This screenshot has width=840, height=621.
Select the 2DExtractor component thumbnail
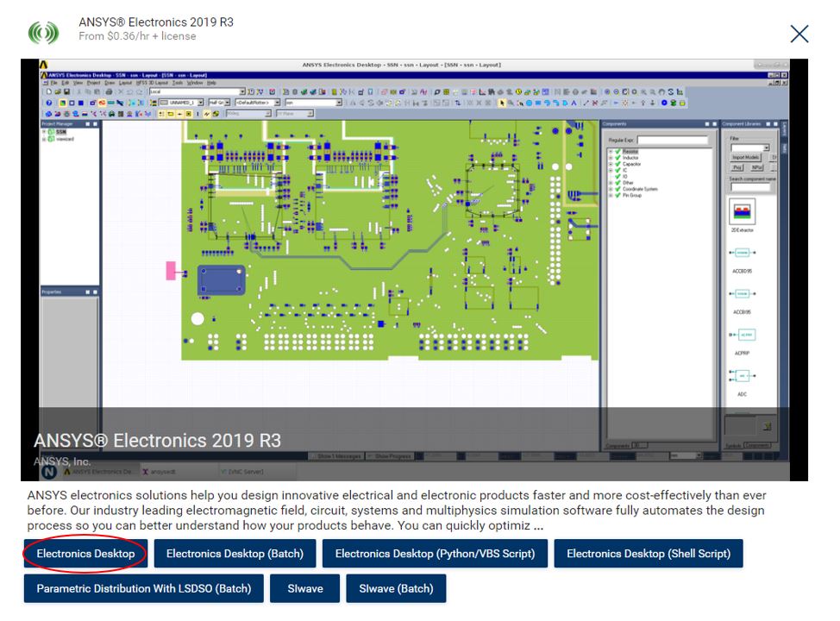click(x=742, y=211)
